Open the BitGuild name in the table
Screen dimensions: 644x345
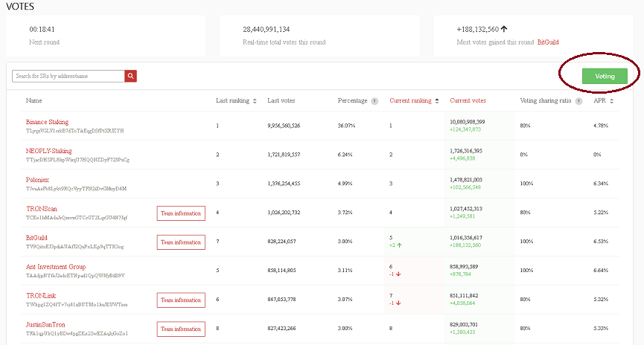coord(36,237)
